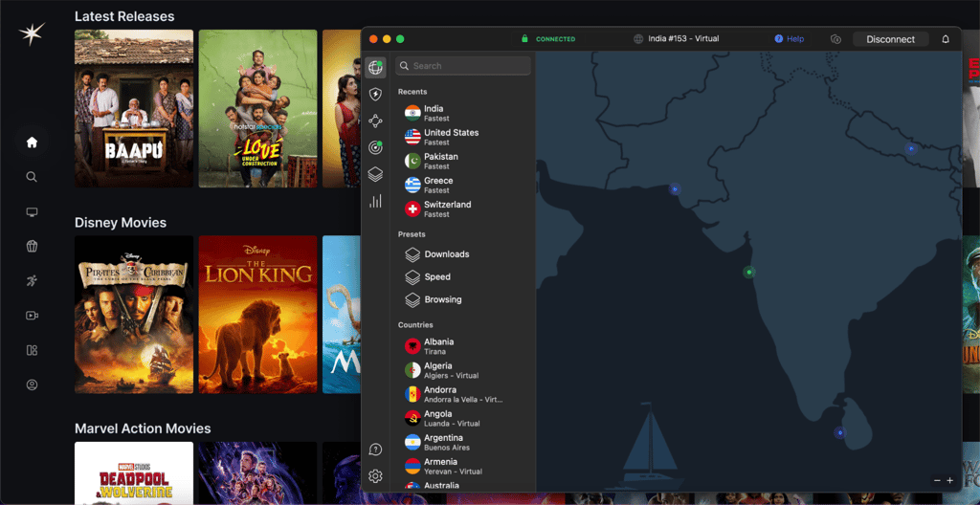Click the blue server pin near Sri Lanka
This screenshot has height=505, width=980.
pyautogui.click(x=840, y=432)
